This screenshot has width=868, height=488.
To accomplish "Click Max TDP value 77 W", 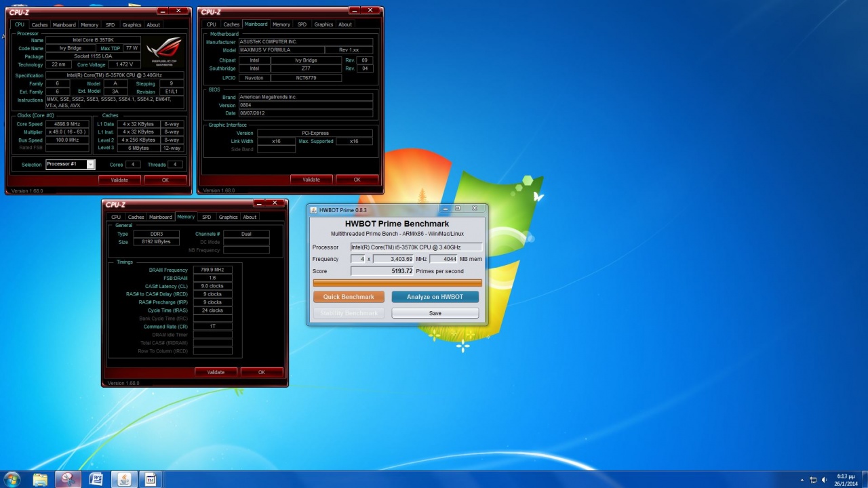I will [132, 48].
